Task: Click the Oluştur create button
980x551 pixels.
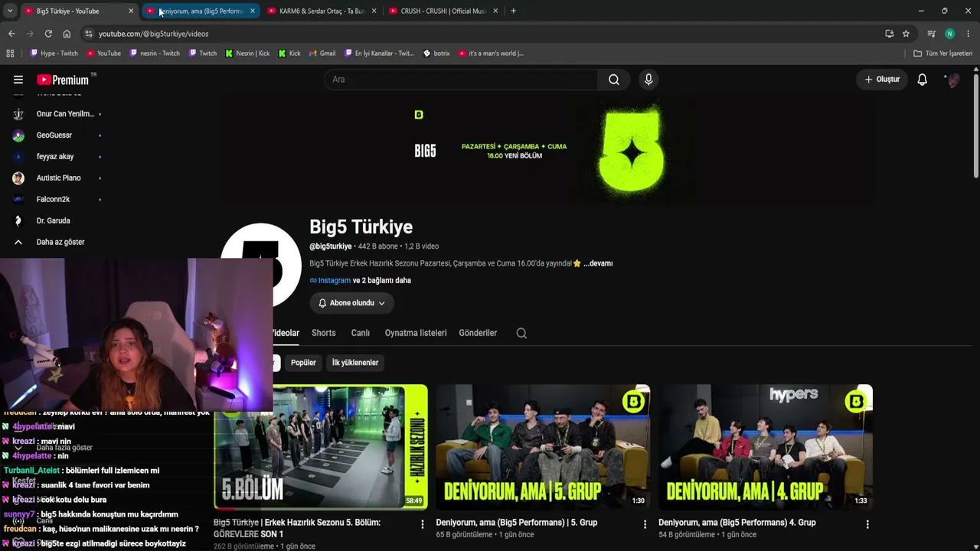Action: pos(882,80)
